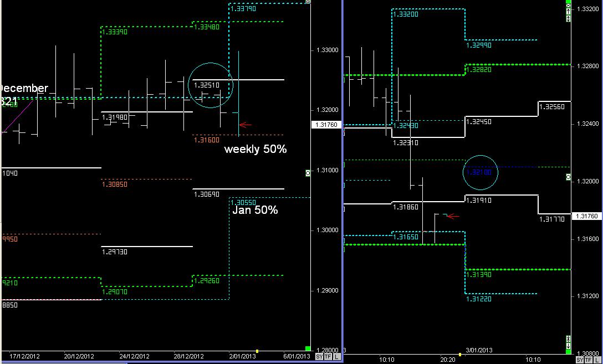
Task: Click the 1.31390 green label on right chart
Action: tap(479, 275)
